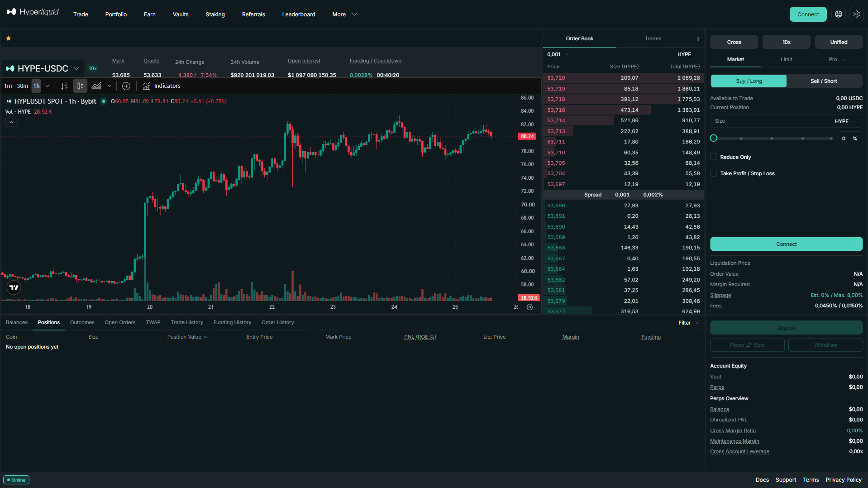Image resolution: width=868 pixels, height=488 pixels.
Task: Select the area chart style icon
Action: (96, 86)
